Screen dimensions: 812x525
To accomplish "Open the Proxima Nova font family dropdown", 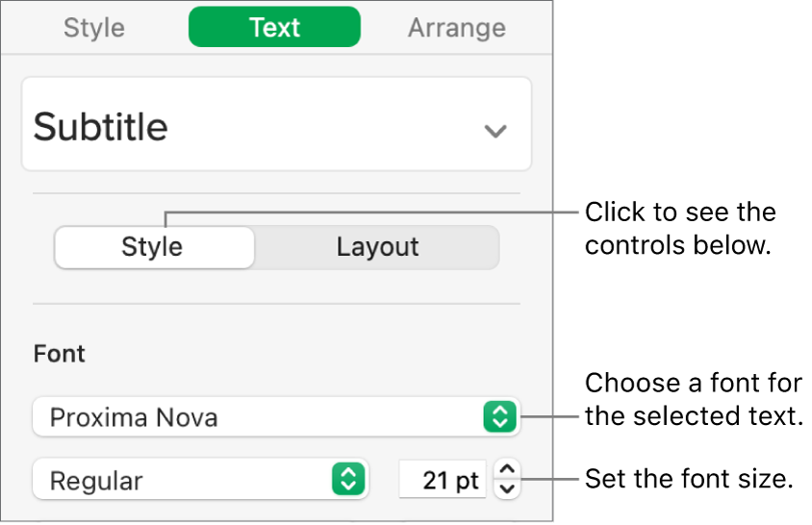I will 260,417.
